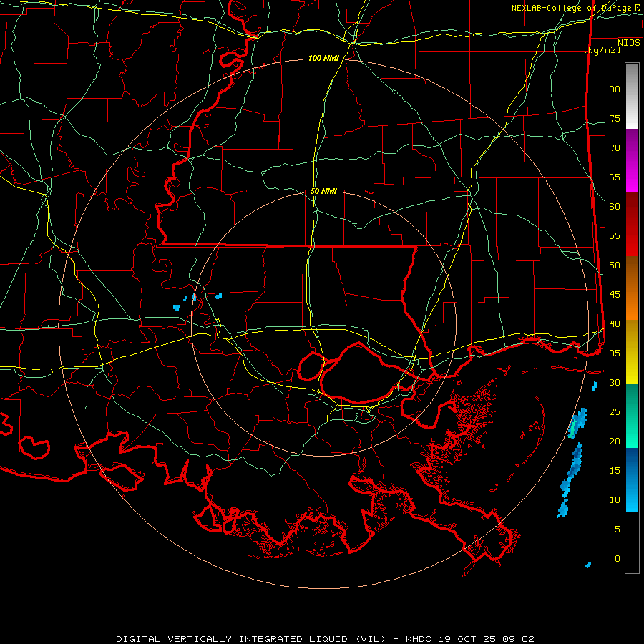Click the NIDS label near the legend
Viewport: 644px width, 644px height.
click(x=629, y=43)
